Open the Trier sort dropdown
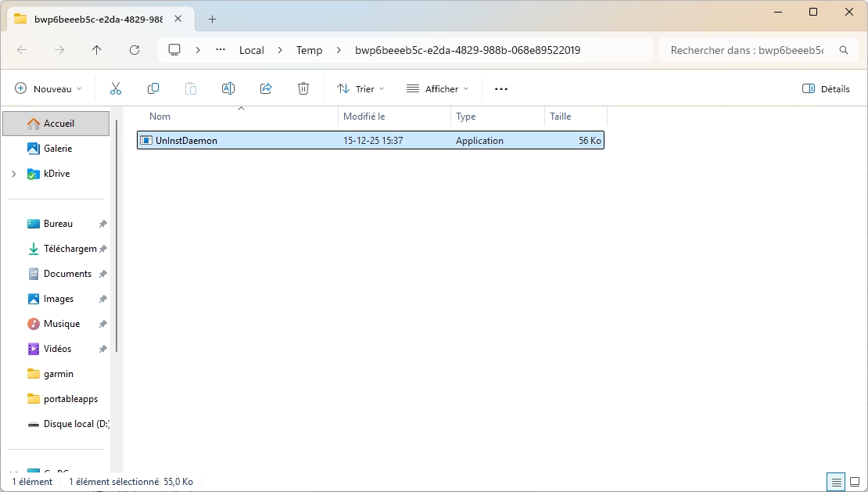The image size is (868, 492). tap(360, 89)
